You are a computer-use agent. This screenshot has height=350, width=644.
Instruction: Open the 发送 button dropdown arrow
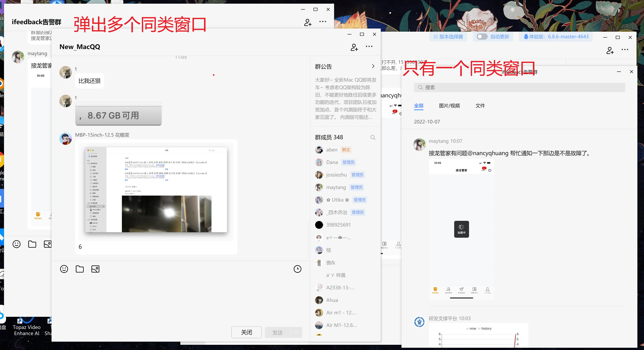[x=296, y=332]
